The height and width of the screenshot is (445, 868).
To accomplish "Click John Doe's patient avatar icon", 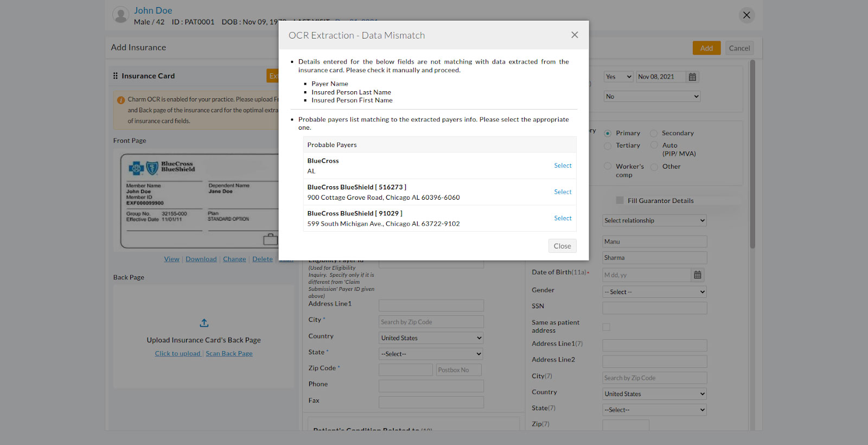I will 120,15.
